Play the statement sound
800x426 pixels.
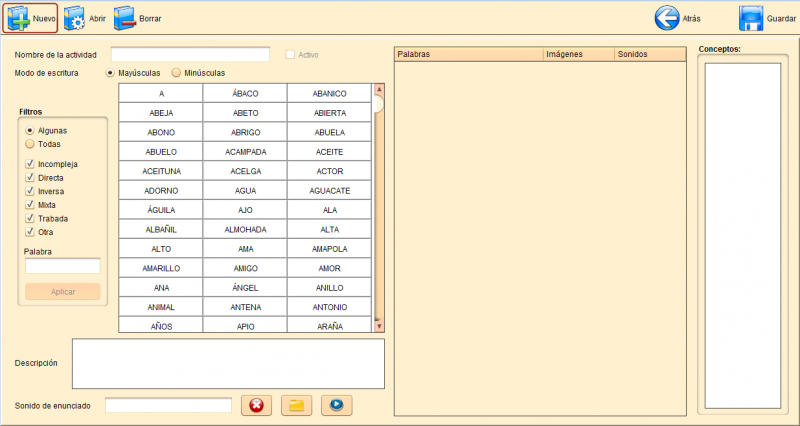click(x=337, y=406)
